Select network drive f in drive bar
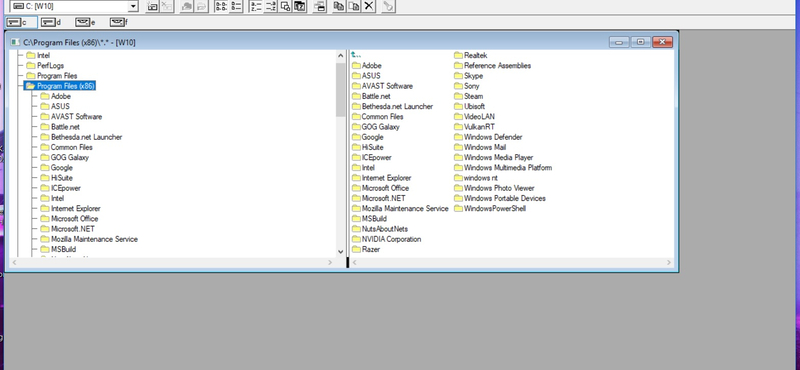800x370 pixels. [x=117, y=22]
